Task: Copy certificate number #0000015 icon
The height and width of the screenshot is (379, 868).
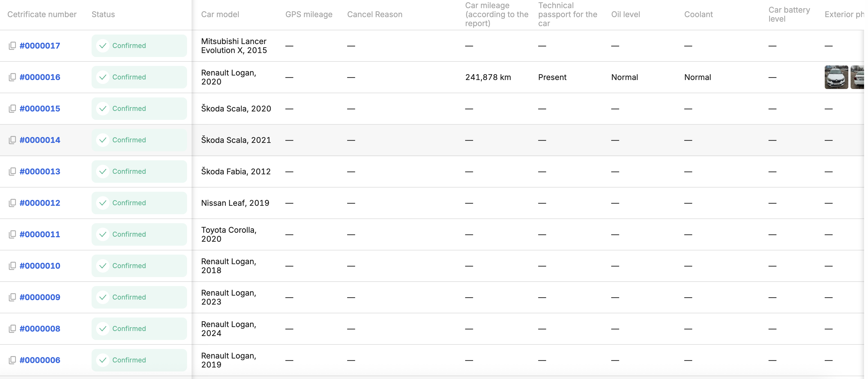Action: click(x=12, y=108)
